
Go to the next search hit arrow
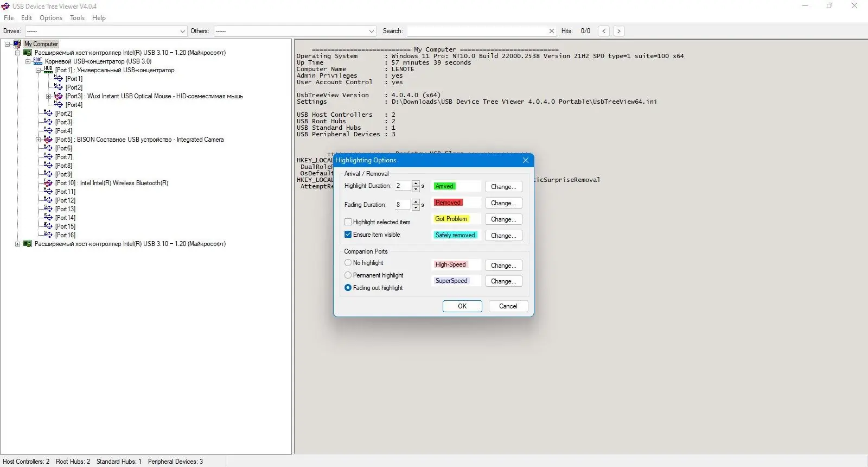619,31
